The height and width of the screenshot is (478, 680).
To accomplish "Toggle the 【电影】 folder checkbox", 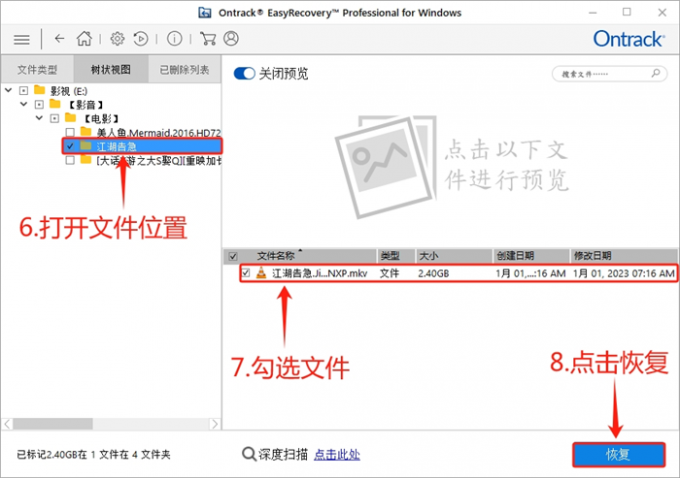I will 54,118.
